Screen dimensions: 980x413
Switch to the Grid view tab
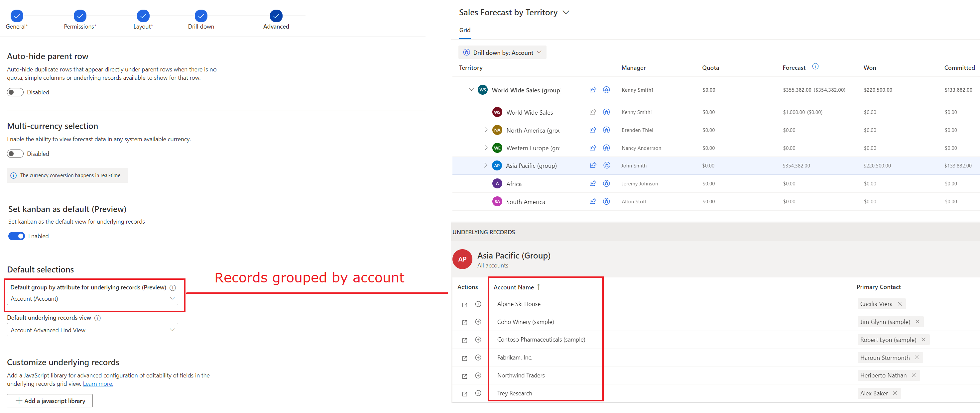click(464, 30)
